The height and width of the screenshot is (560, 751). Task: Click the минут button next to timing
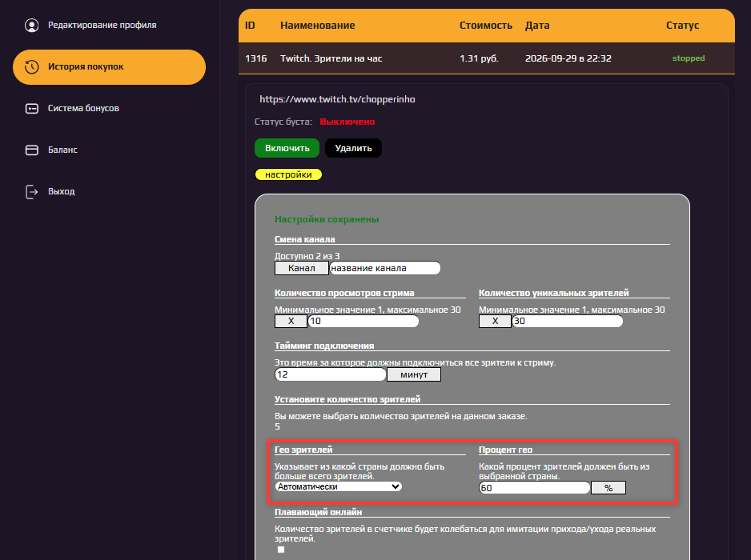(414, 374)
